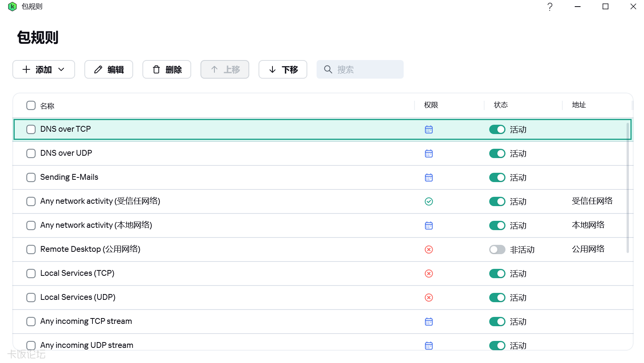Toggle Any incoming TCP stream status switch
This screenshot has width=644, height=363.
click(497, 322)
